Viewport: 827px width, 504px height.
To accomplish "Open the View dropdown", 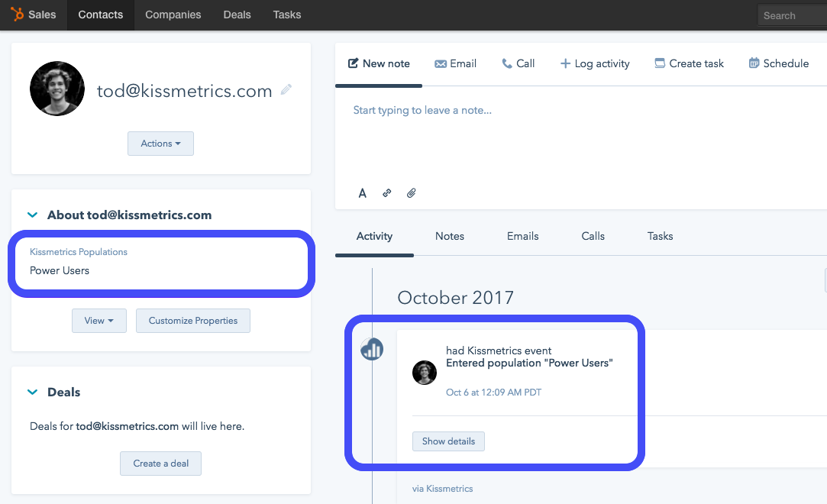I will click(x=99, y=321).
